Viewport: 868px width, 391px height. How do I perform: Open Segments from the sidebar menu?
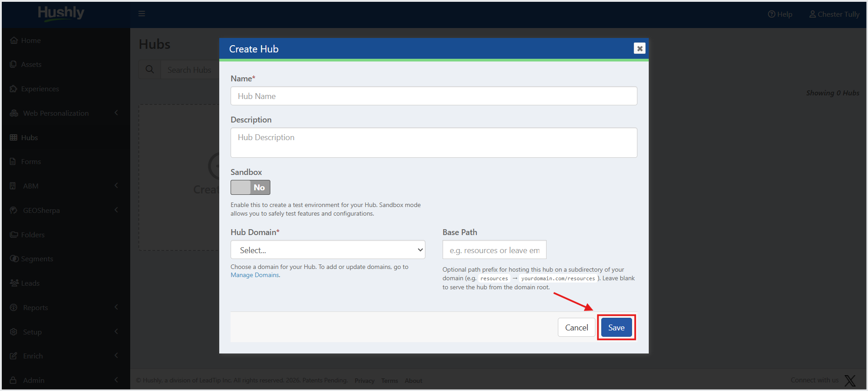37,259
